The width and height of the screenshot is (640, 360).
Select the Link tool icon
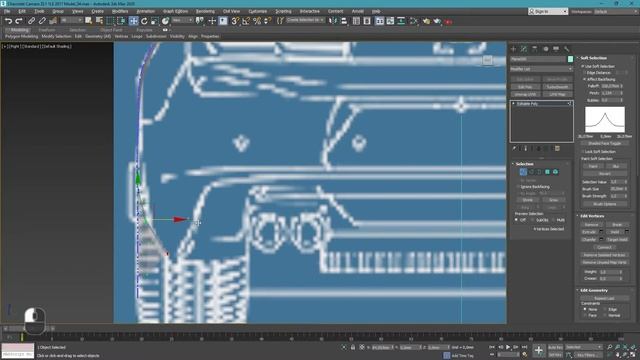pos(31,21)
